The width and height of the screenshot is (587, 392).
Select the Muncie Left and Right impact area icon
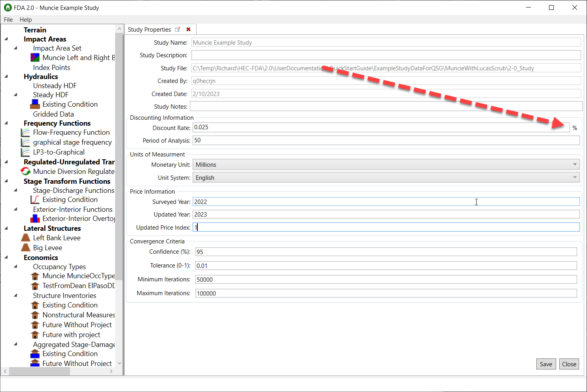click(34, 57)
